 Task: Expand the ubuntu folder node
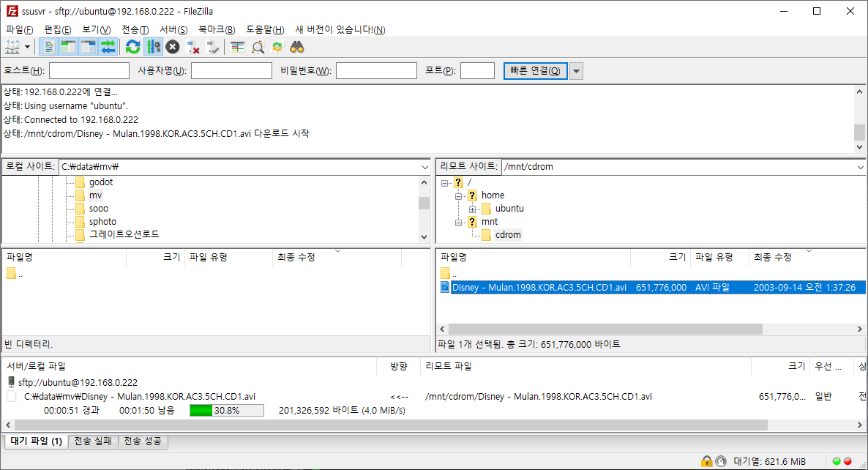coord(472,209)
